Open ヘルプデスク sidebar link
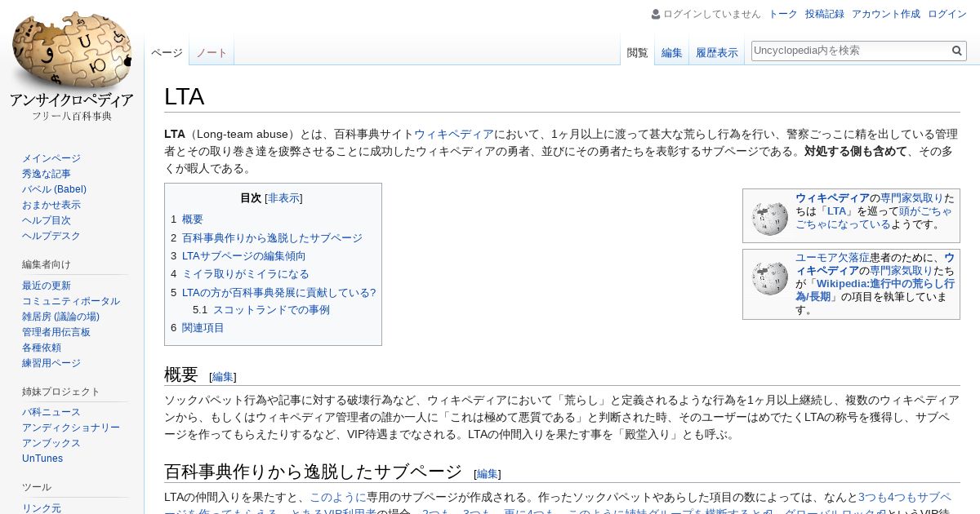 pos(51,236)
